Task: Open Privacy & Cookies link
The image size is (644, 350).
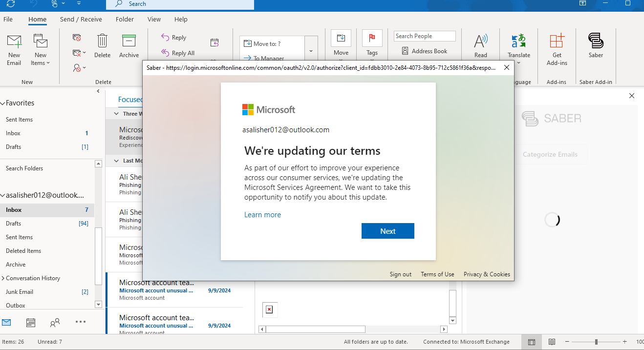Action: (487, 274)
